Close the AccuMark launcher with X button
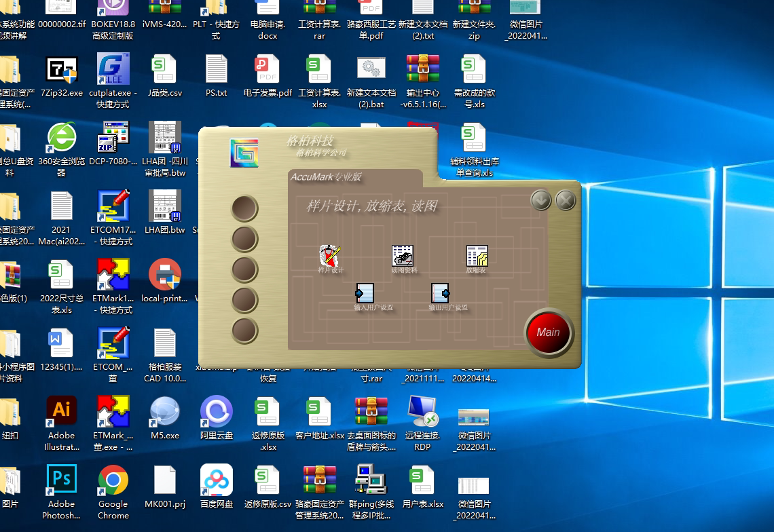 [565, 200]
